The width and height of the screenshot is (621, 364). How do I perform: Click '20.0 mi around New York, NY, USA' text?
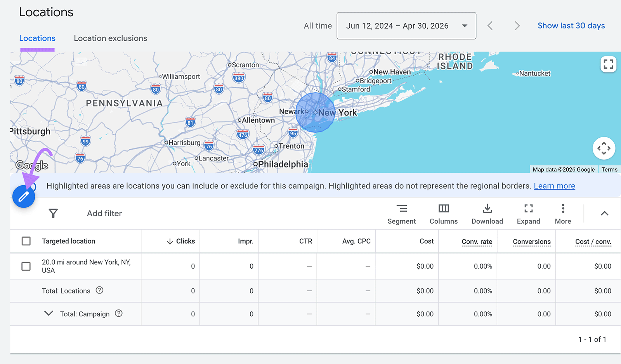tap(86, 266)
